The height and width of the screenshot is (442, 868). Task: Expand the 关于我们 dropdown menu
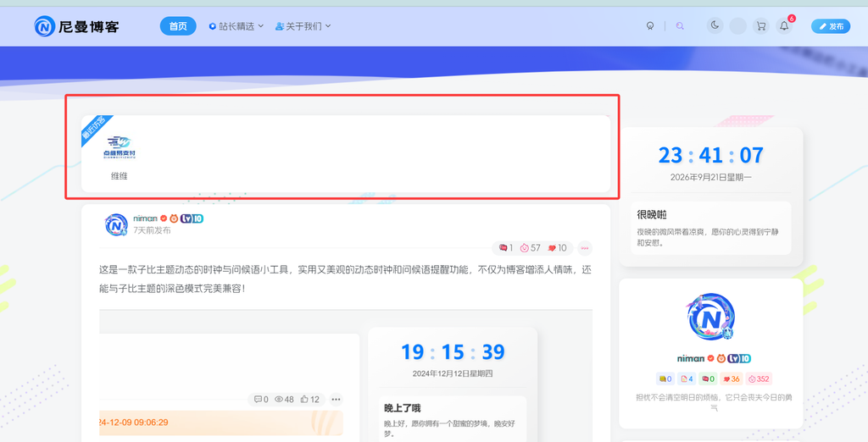click(x=303, y=26)
